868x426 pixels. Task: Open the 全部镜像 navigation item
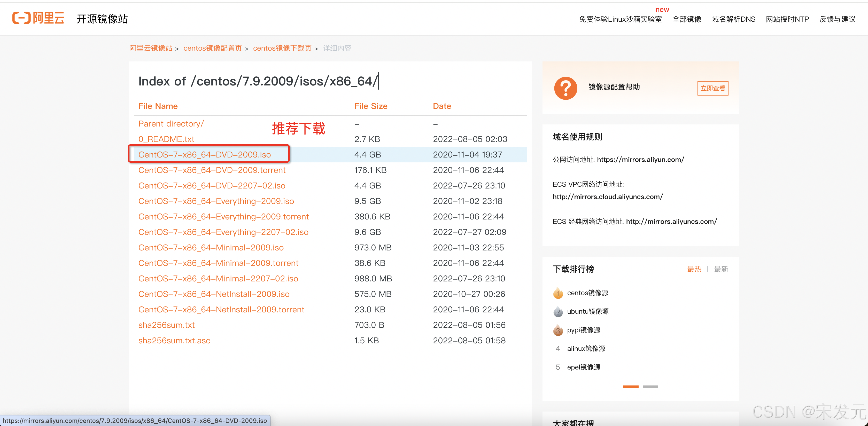coord(687,19)
